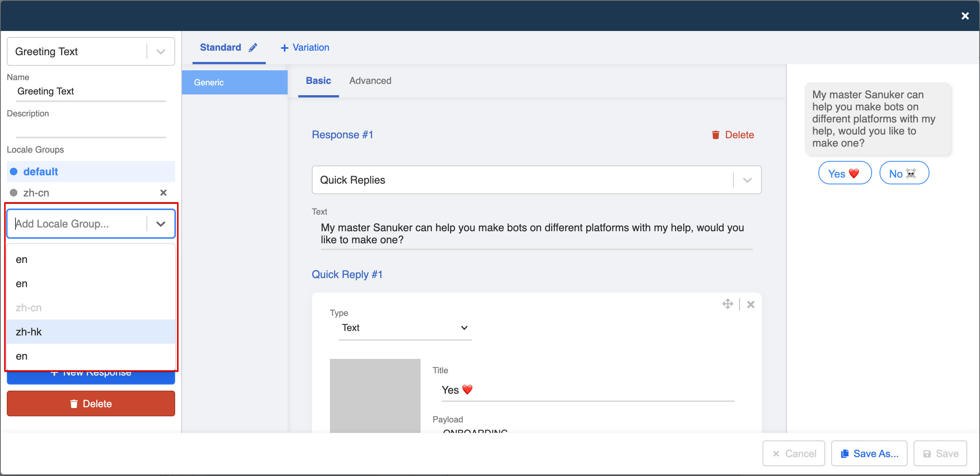Edit the Title field with Yes heart
The height and width of the screenshot is (476, 980).
pyautogui.click(x=588, y=390)
